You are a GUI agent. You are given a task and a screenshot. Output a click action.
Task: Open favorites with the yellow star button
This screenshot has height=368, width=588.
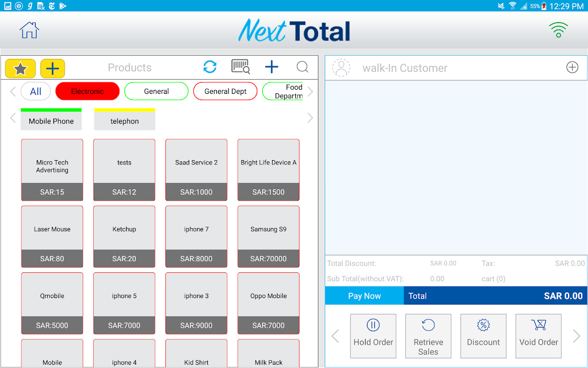pyautogui.click(x=20, y=69)
